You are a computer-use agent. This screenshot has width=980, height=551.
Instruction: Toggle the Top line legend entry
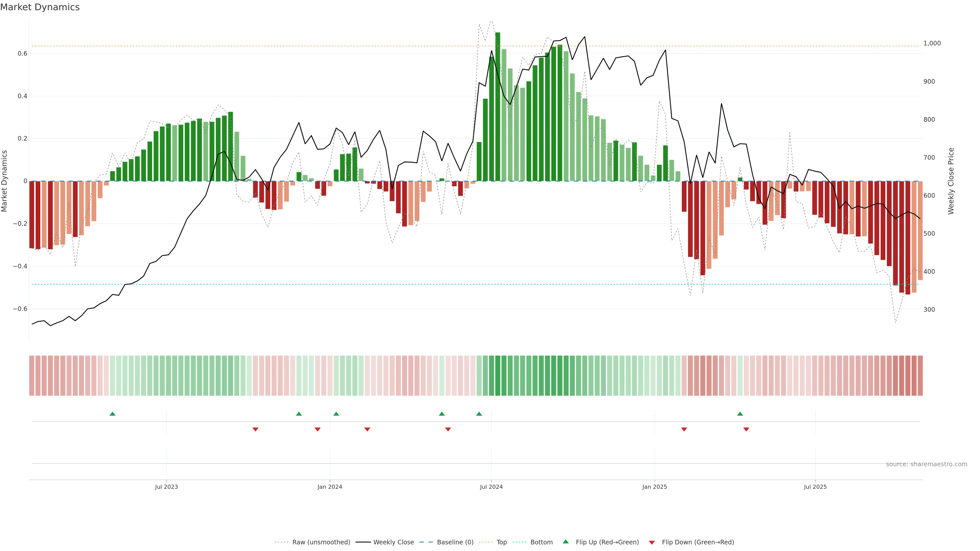501,542
